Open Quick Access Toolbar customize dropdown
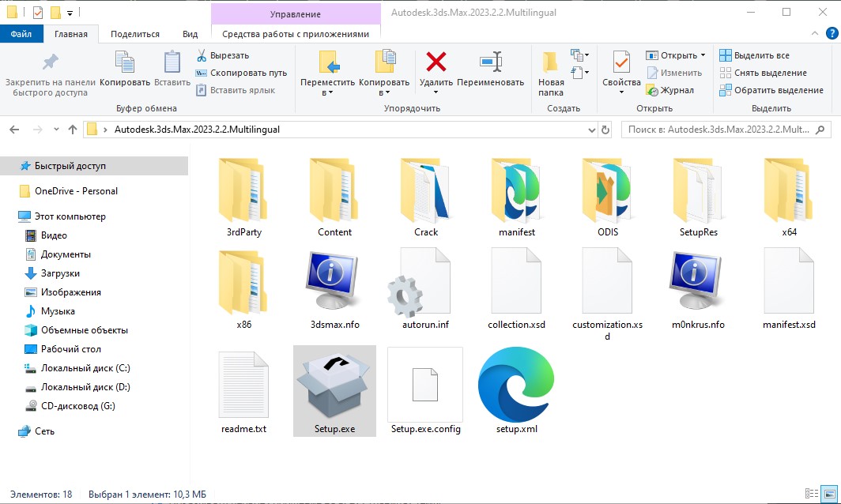 coord(70,13)
